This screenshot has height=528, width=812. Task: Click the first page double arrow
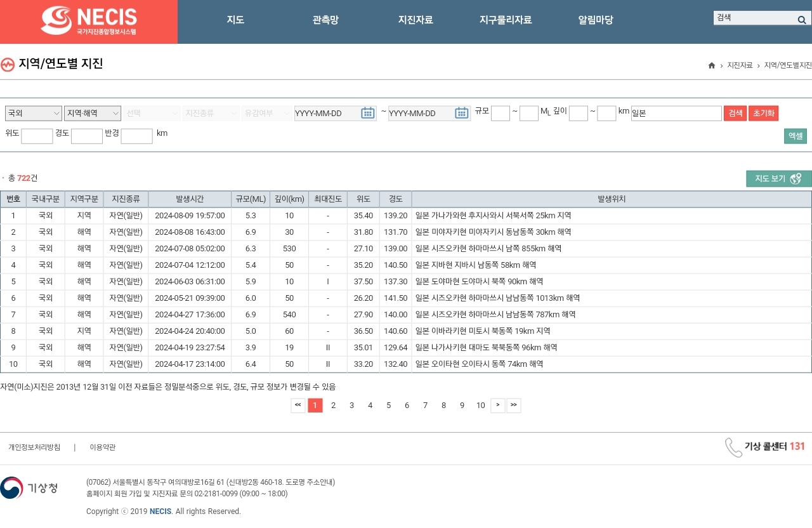tap(298, 406)
